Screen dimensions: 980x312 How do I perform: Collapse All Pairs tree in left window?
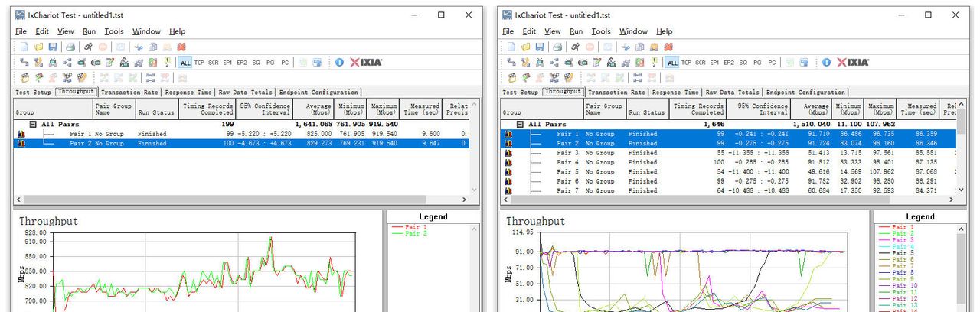[x=34, y=124]
